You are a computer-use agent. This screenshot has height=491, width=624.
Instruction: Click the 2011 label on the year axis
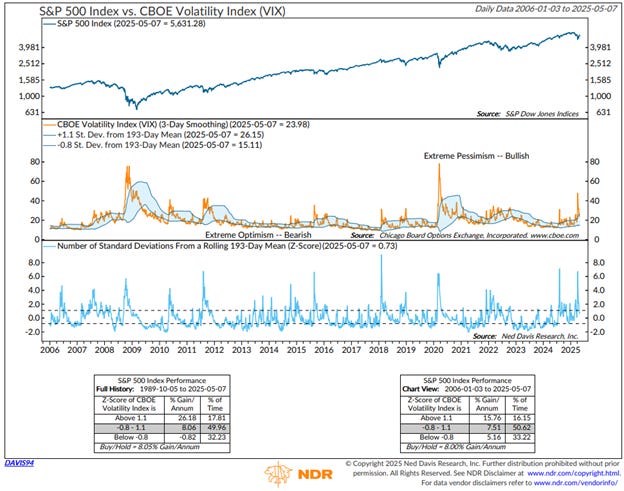pos(187,350)
